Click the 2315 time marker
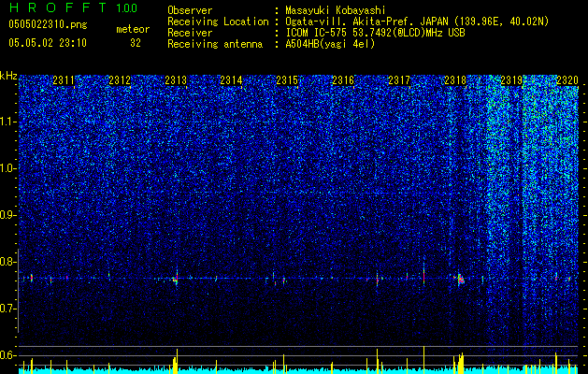The height and width of the screenshot is (374, 588). point(287,79)
